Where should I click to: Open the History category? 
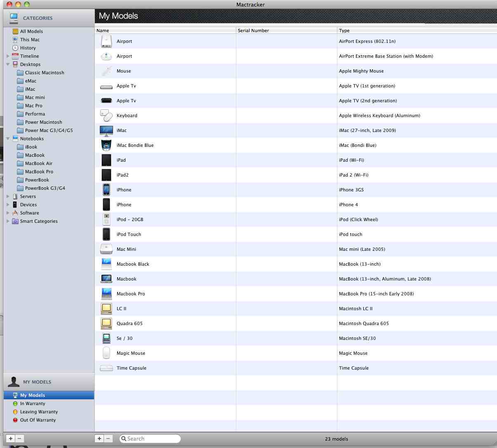(28, 48)
